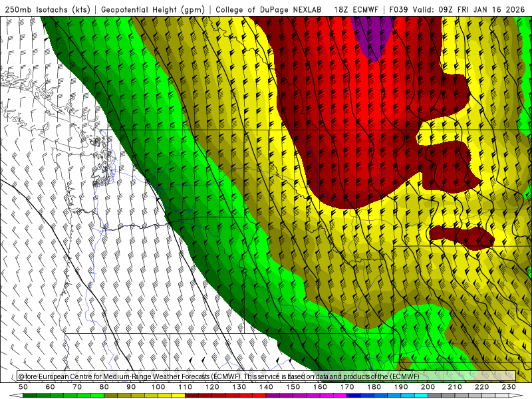Click the 60 value on the color scale

click(x=51, y=387)
